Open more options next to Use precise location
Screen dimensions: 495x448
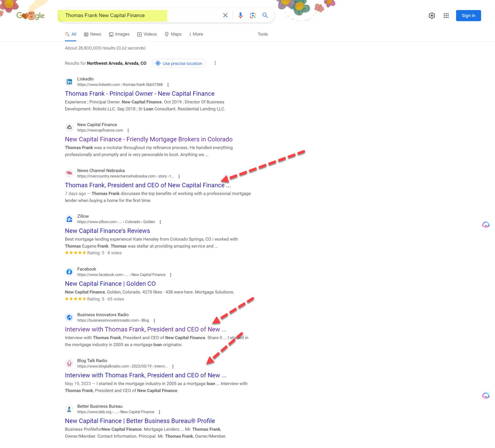[x=215, y=63]
